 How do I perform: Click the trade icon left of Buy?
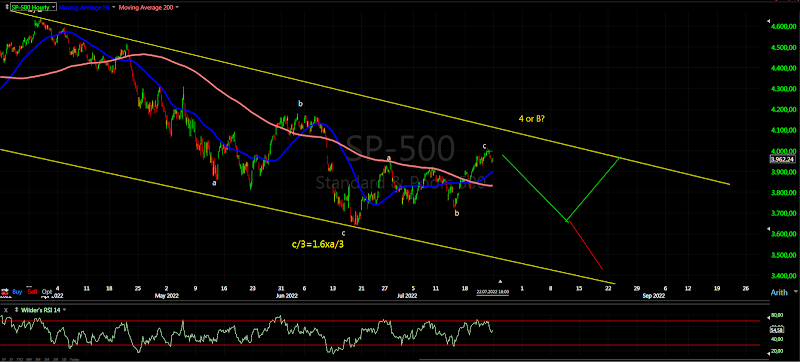click(5, 292)
